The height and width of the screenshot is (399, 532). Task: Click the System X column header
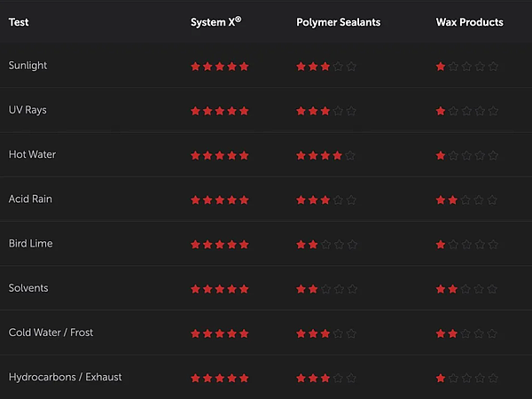point(215,22)
